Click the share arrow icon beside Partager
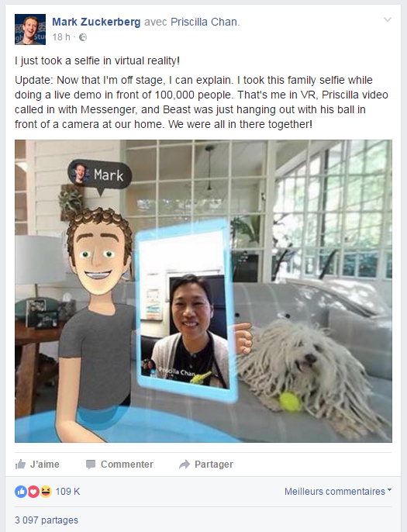 (x=185, y=464)
